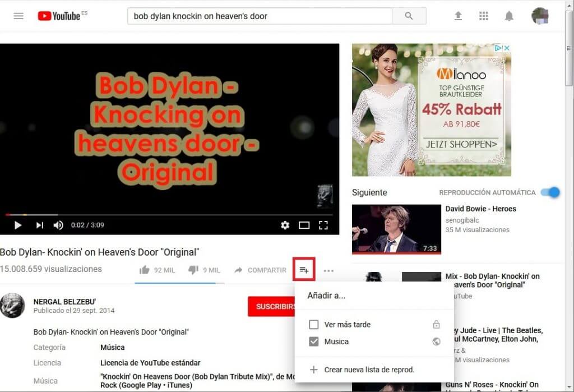The height and width of the screenshot is (392, 574).
Task: Seek on the video progress bar
Action: point(169,215)
